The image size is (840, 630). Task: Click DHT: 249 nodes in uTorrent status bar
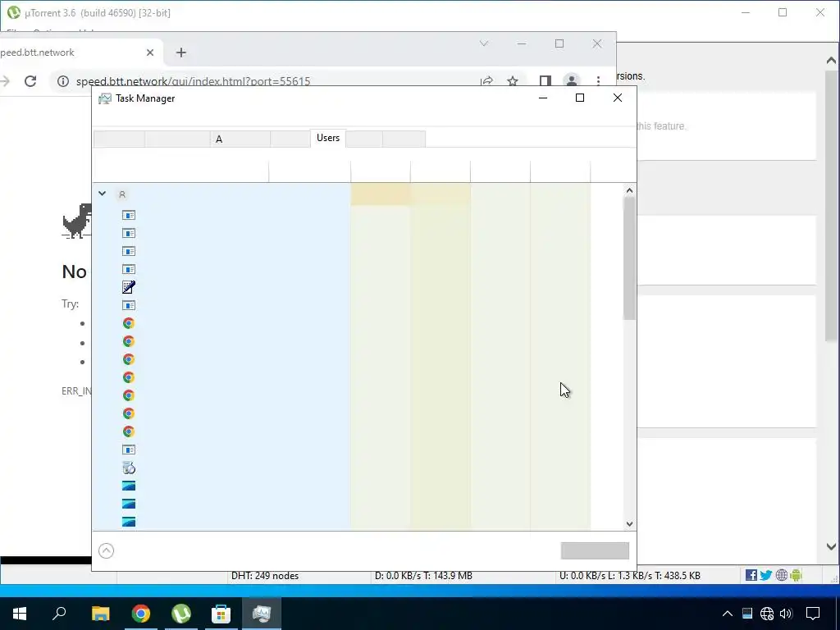(x=265, y=576)
